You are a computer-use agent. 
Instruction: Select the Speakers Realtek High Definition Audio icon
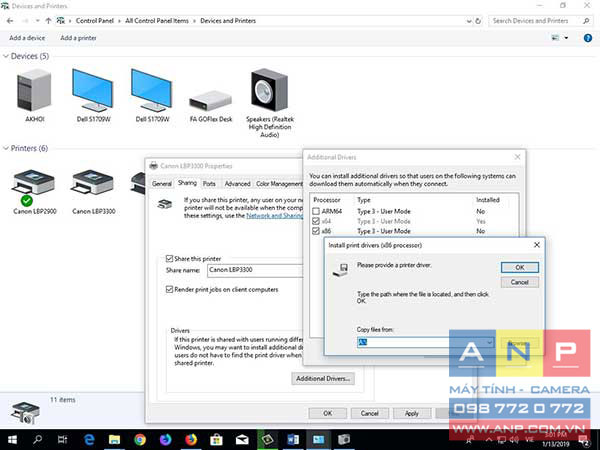coord(269,90)
